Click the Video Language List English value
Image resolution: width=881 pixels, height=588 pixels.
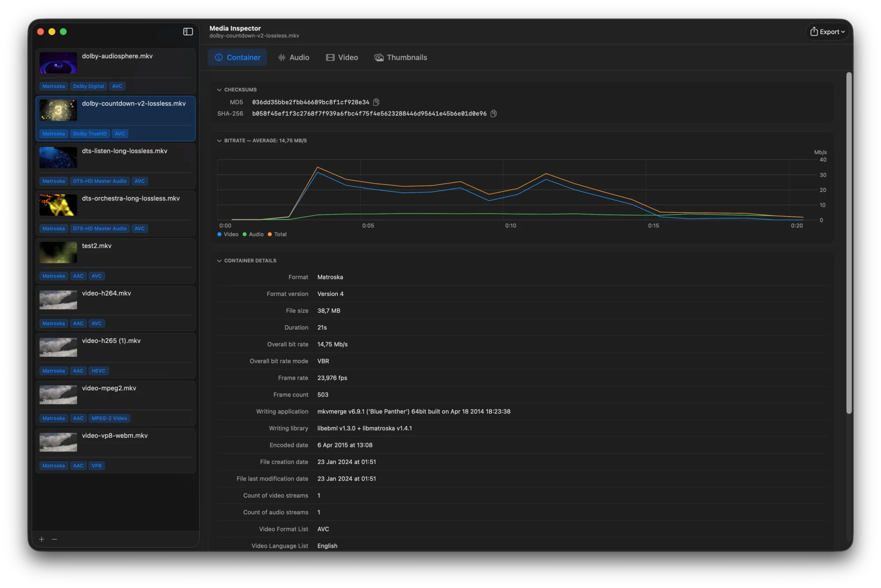[327, 546]
